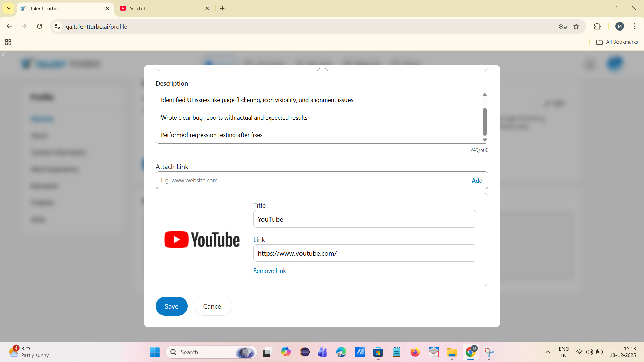Click Add to attach the link

click(477, 180)
